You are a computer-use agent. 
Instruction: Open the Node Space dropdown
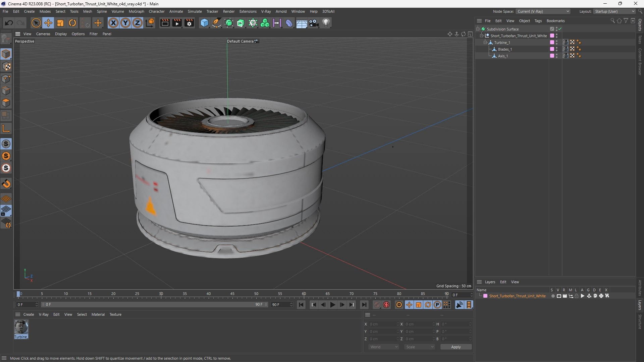543,11
